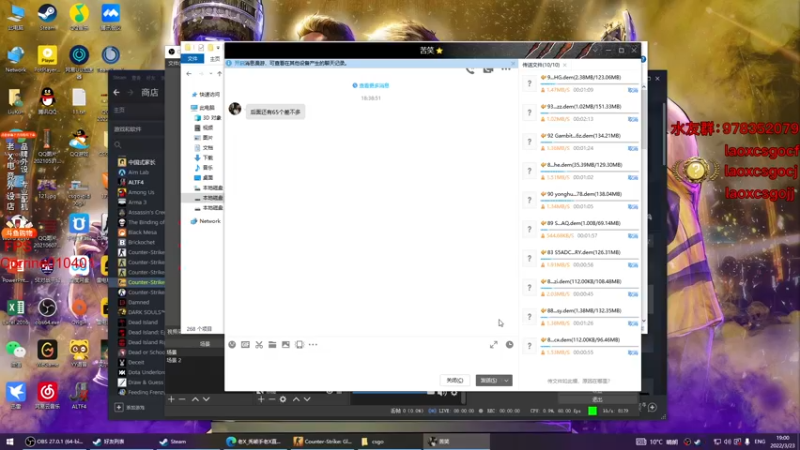The width and height of the screenshot is (800, 450).
Task: Click the phone shake icon in chat toolbar
Action: pyautogui.click(x=299, y=345)
